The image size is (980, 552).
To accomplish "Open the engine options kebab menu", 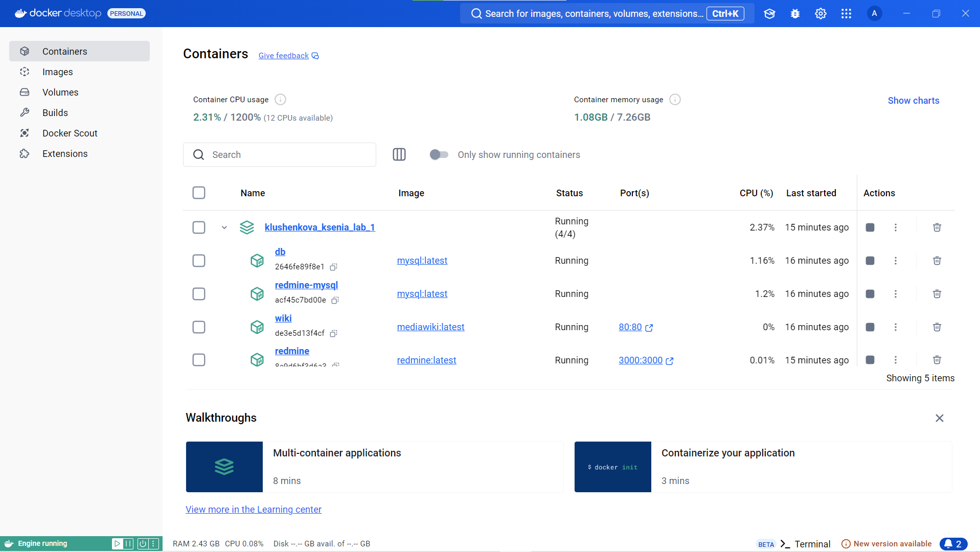I will pyautogui.click(x=153, y=544).
